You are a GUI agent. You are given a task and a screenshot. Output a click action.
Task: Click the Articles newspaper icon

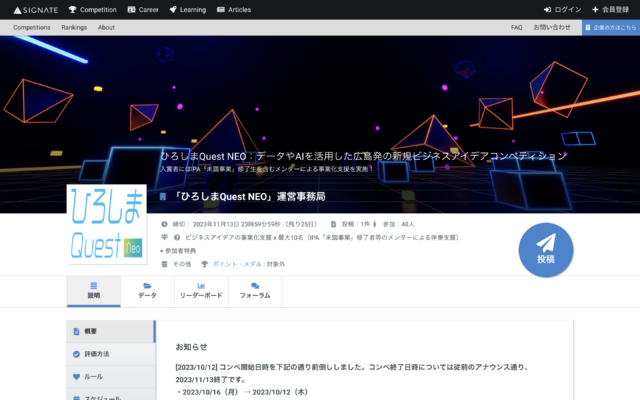coord(221,10)
